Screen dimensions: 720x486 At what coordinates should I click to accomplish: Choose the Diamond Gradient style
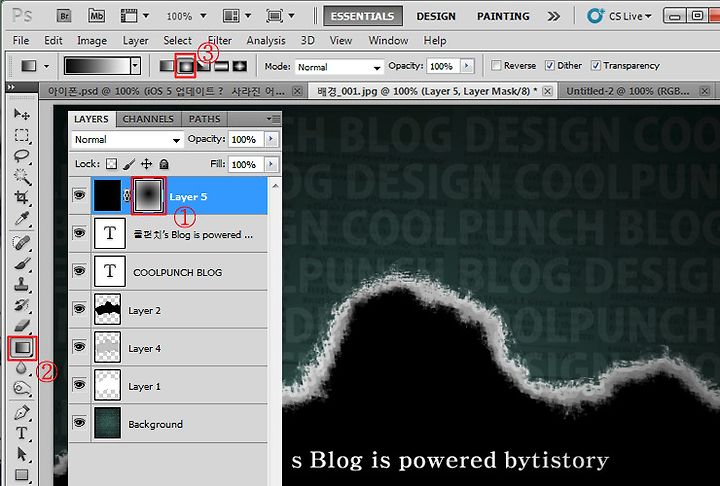[x=240, y=66]
